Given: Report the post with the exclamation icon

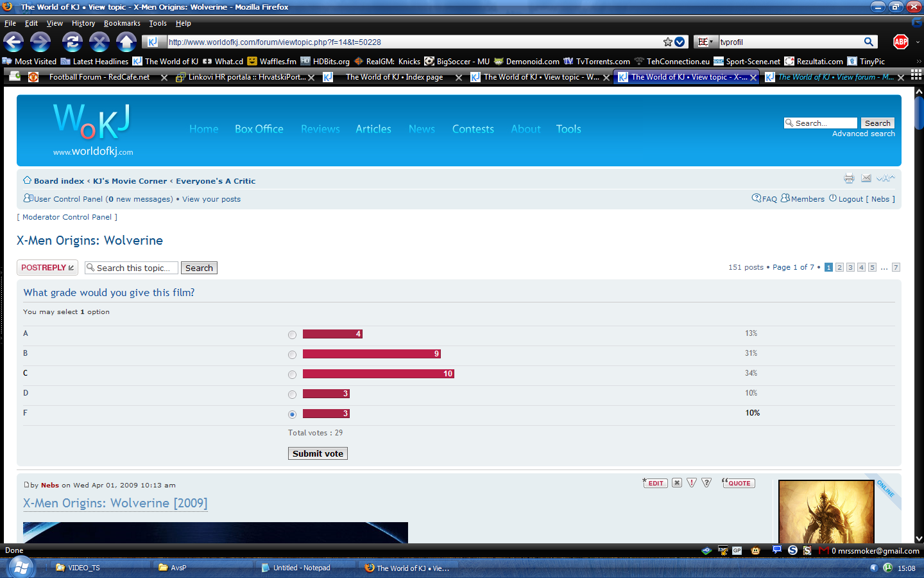Looking at the screenshot, I should tap(692, 483).
